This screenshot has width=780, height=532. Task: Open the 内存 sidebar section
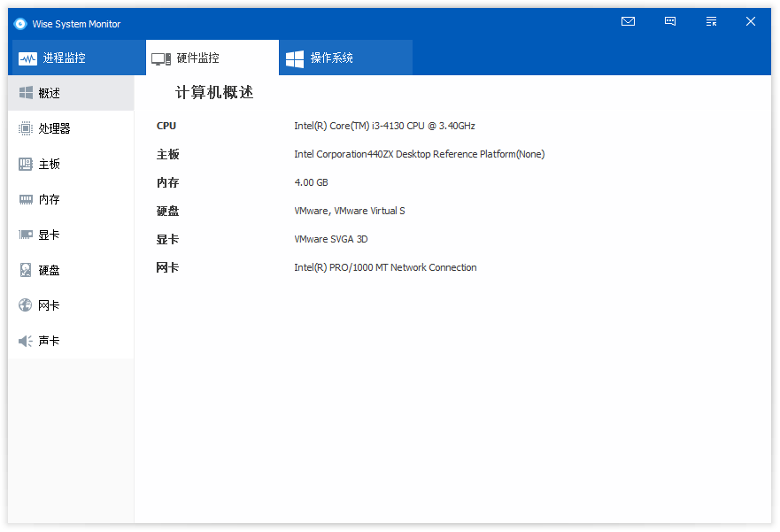coord(71,199)
